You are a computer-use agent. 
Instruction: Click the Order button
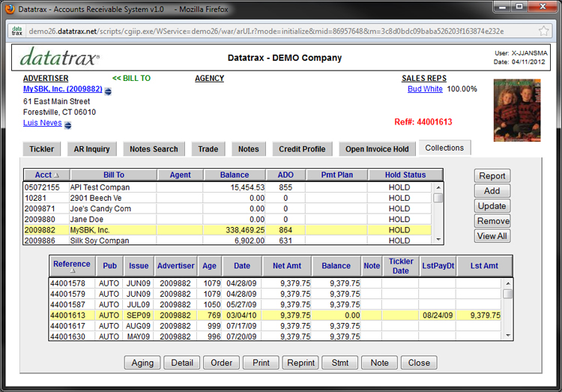coord(222,363)
